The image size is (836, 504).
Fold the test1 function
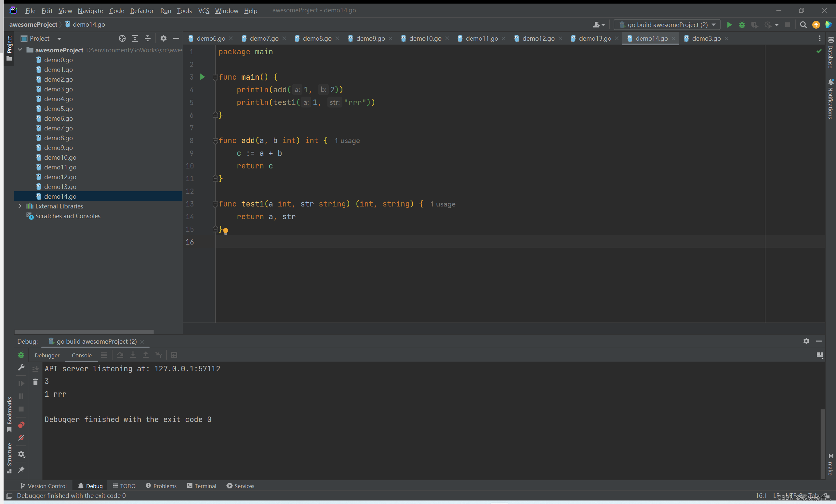(215, 204)
